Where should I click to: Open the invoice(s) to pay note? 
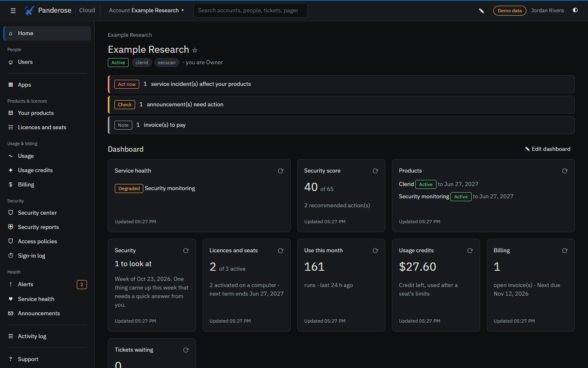click(341, 125)
